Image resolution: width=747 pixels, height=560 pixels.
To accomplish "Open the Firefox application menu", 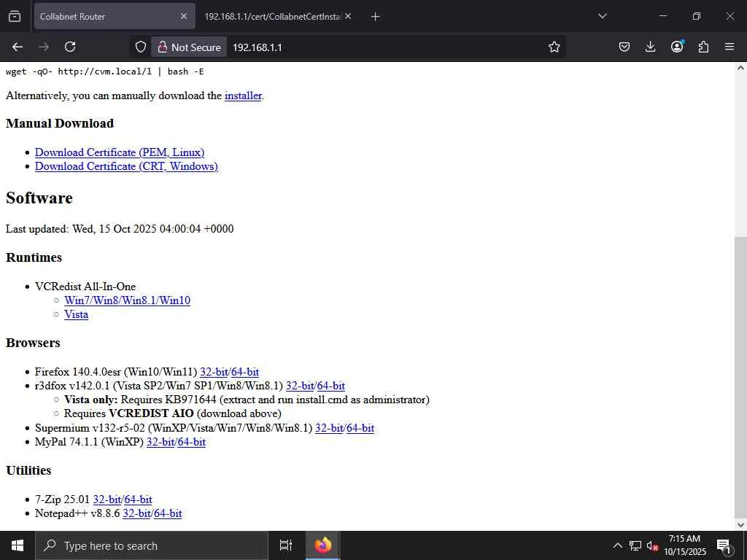I will (x=729, y=47).
